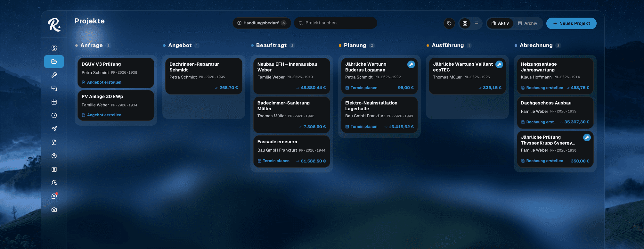Viewport: 644px width, 249px height.
Task: Open the wrench maintenance icon in sidebar
Action: click(x=54, y=75)
